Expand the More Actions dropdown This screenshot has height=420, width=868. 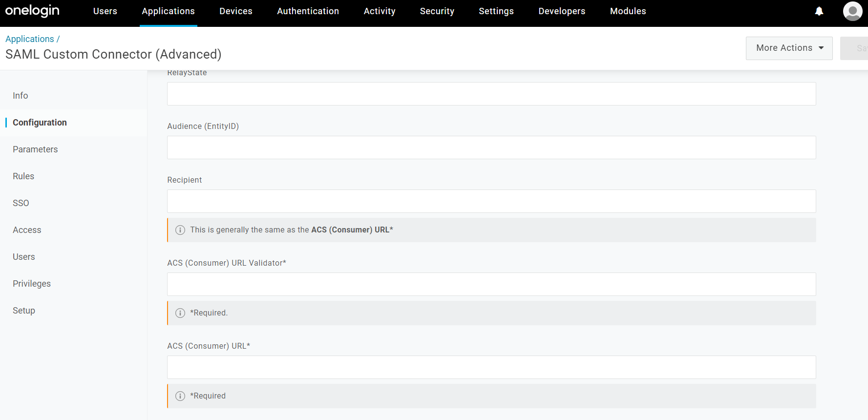pos(789,48)
